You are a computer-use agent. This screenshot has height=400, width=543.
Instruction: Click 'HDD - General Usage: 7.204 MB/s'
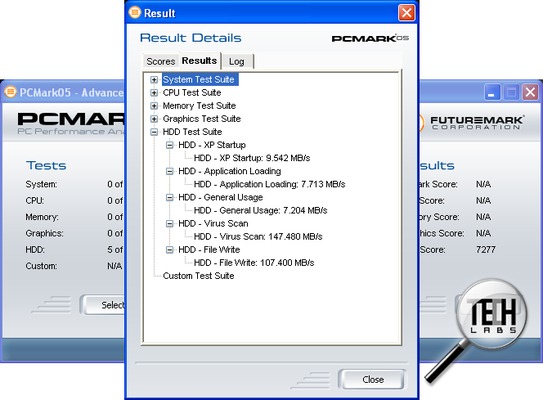point(260,211)
